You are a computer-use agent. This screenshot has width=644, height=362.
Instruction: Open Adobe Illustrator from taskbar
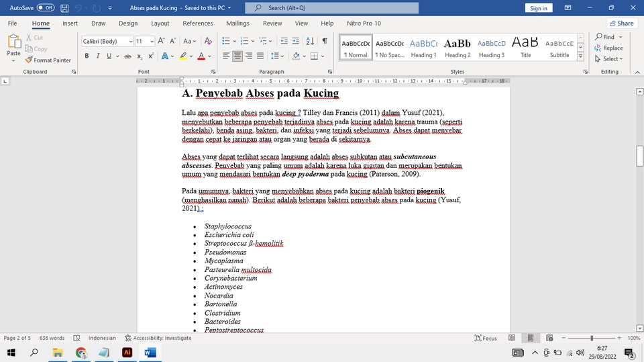pyautogui.click(x=127, y=353)
